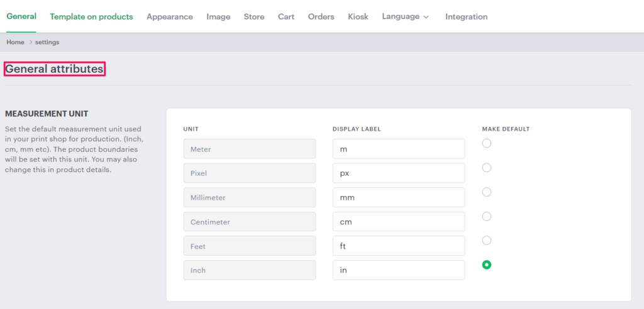Expand the Language dropdown menu
644x309 pixels.
405,17
